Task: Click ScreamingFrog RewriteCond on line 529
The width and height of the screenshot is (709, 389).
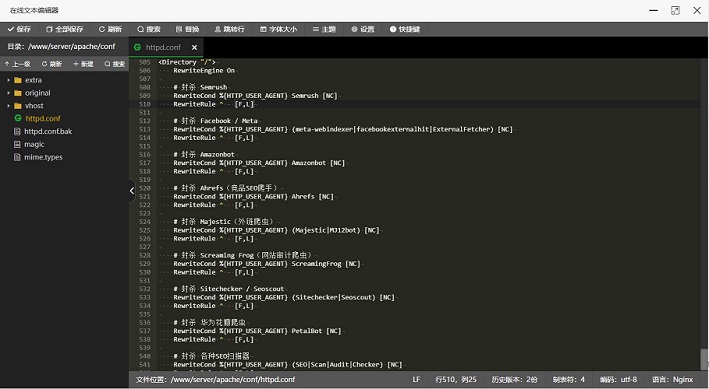Action: [266, 264]
